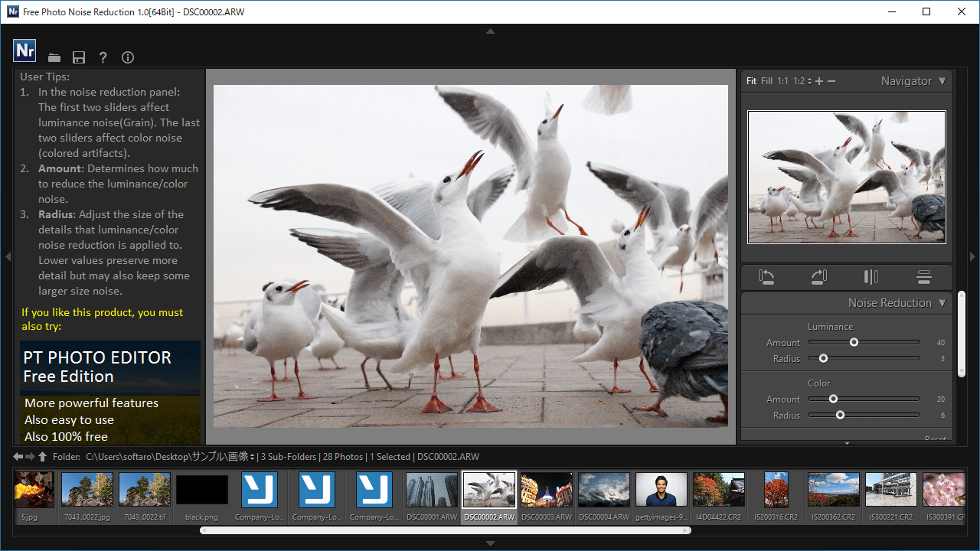Click the Color Radius value 6
This screenshot has width=980, height=551.
(x=943, y=416)
